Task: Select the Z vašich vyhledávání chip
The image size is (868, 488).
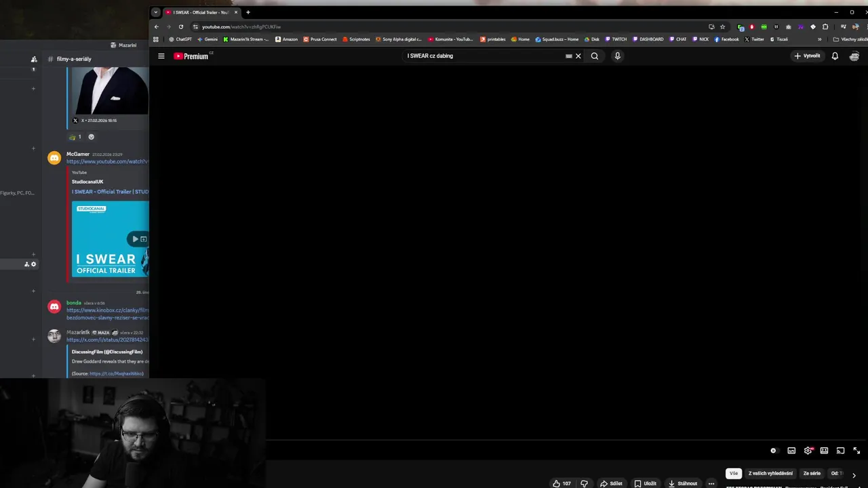Action: point(770,474)
